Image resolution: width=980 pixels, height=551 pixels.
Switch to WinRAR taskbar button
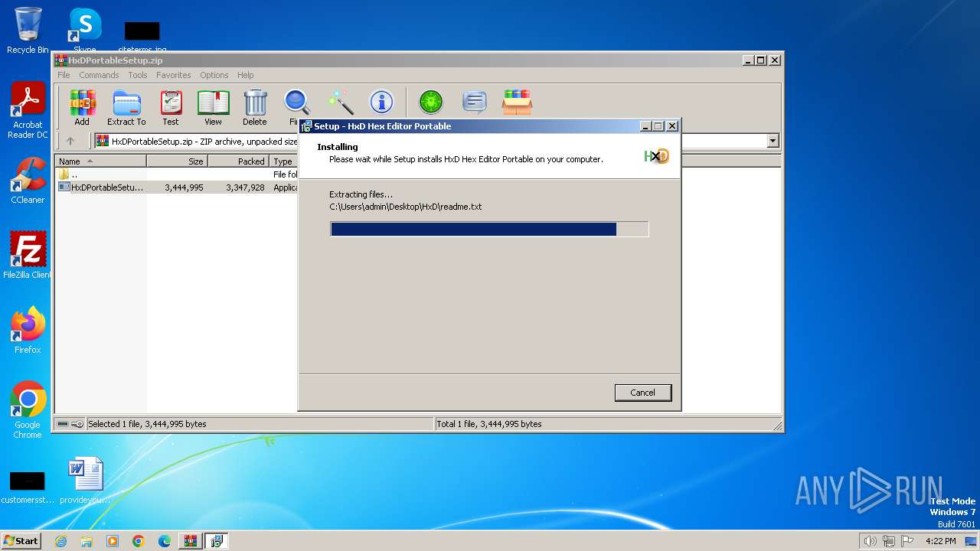(x=191, y=541)
